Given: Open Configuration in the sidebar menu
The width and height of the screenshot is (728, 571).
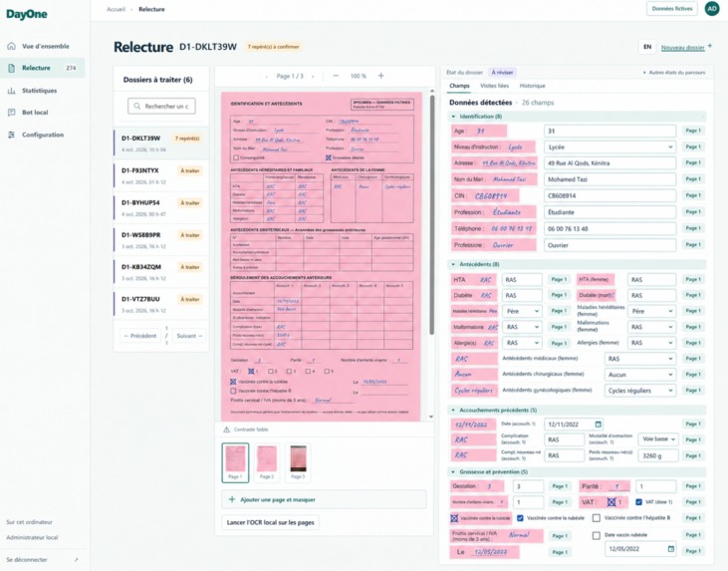Looking at the screenshot, I should pos(42,135).
